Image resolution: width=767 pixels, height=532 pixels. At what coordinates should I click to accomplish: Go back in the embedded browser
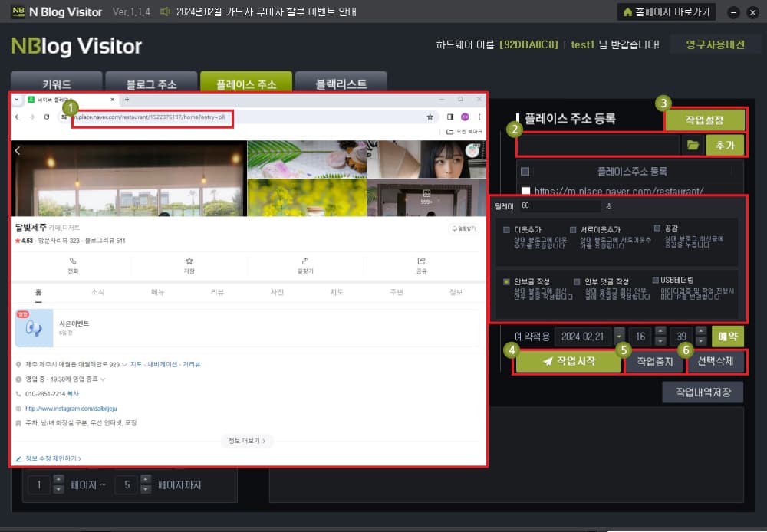coord(18,117)
